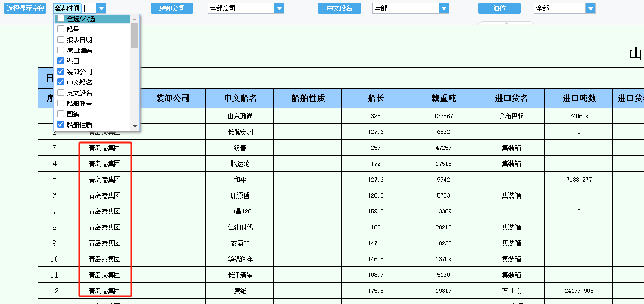Viewport: 644px width, 304px height.
Task: Toggle the 全选/不选 checkbox
Action: click(x=60, y=19)
